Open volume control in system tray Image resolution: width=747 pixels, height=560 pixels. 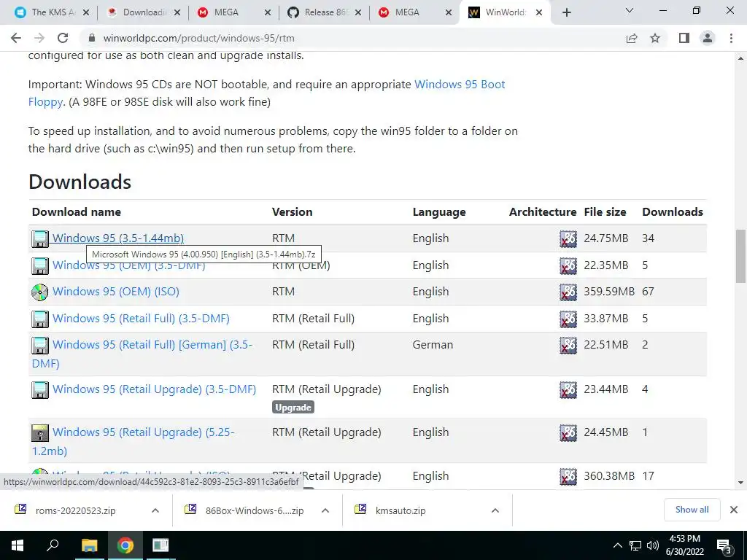[653, 545]
